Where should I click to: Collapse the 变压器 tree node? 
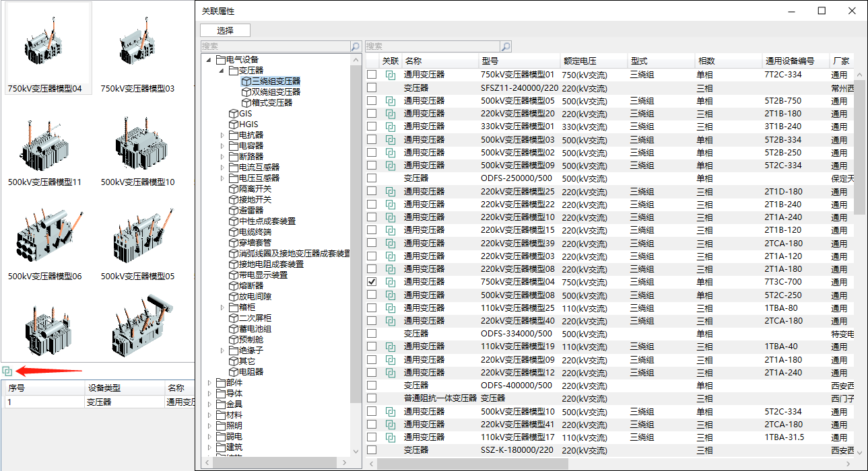222,71
